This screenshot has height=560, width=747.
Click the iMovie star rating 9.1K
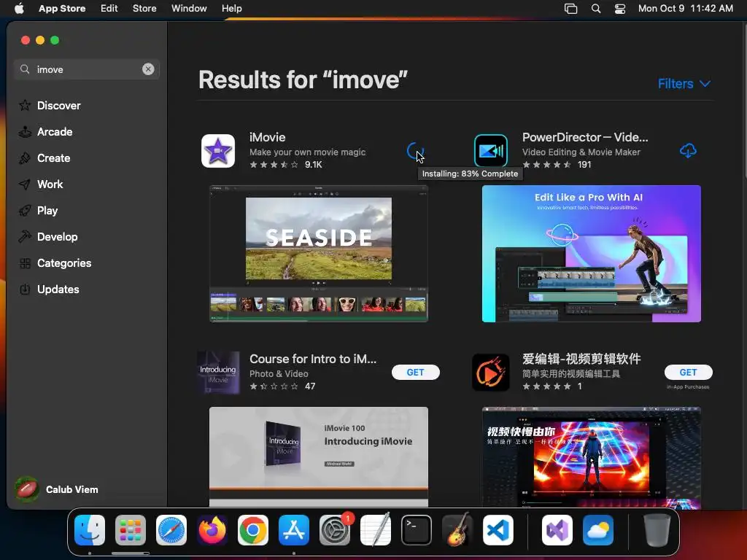[286, 165]
